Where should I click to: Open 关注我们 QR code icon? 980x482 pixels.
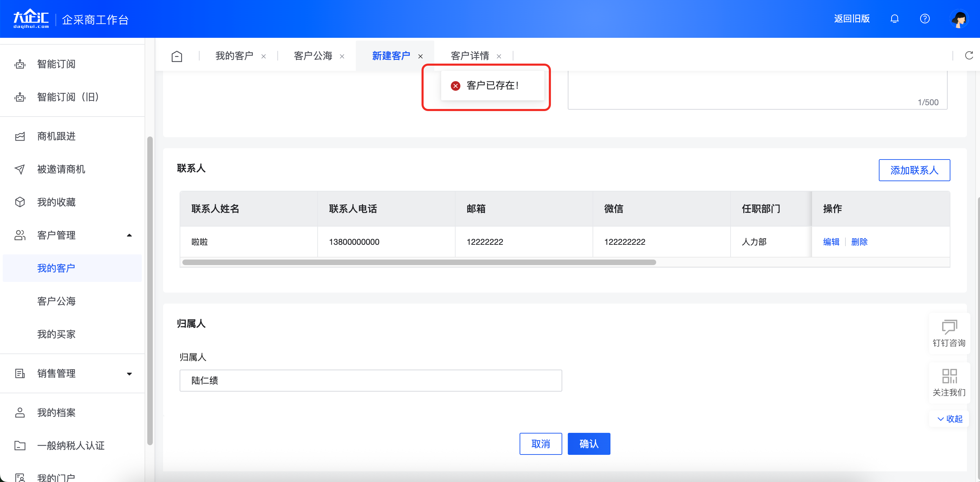tap(949, 376)
